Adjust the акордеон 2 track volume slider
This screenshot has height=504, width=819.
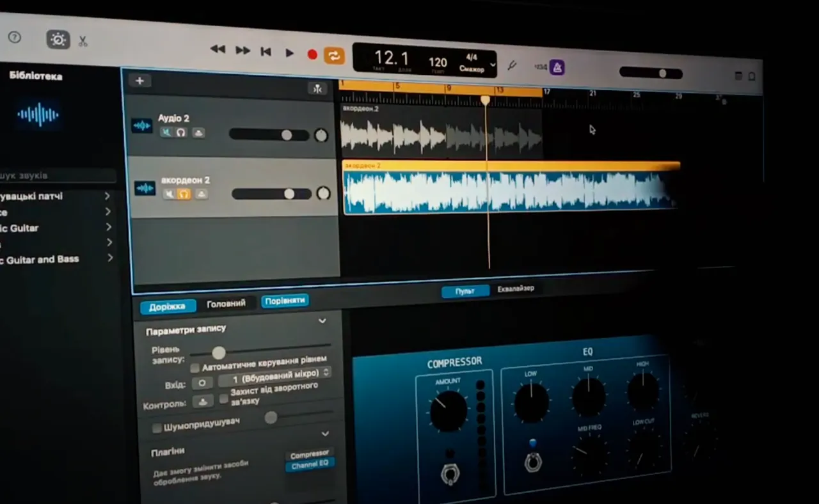pos(272,194)
